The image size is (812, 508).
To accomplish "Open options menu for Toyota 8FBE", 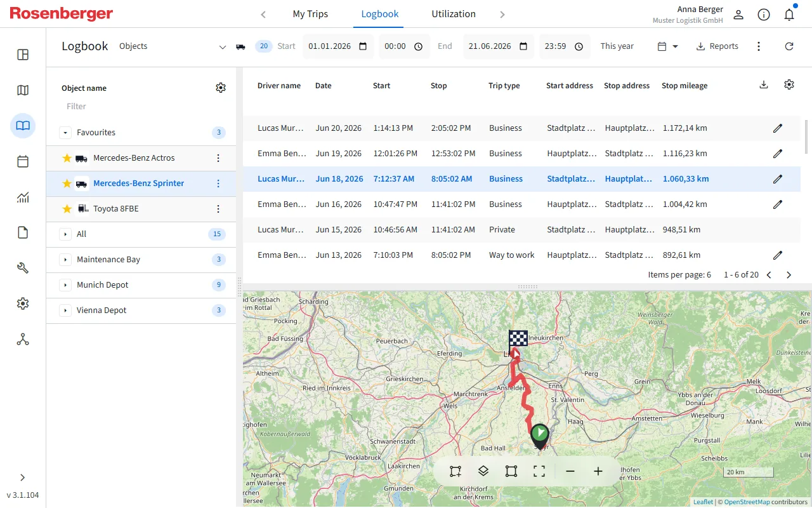I will pyautogui.click(x=218, y=209).
